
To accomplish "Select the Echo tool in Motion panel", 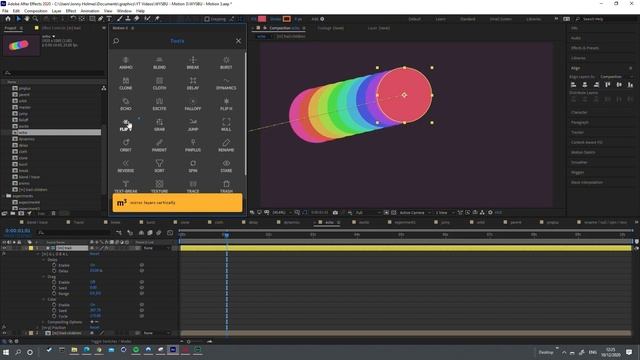I will [x=126, y=104].
